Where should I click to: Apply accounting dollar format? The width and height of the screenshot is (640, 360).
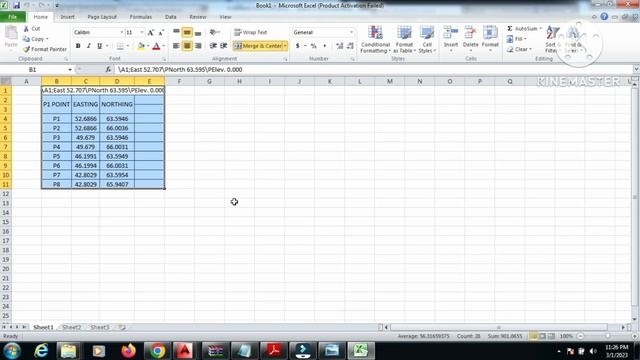pyautogui.click(x=298, y=46)
